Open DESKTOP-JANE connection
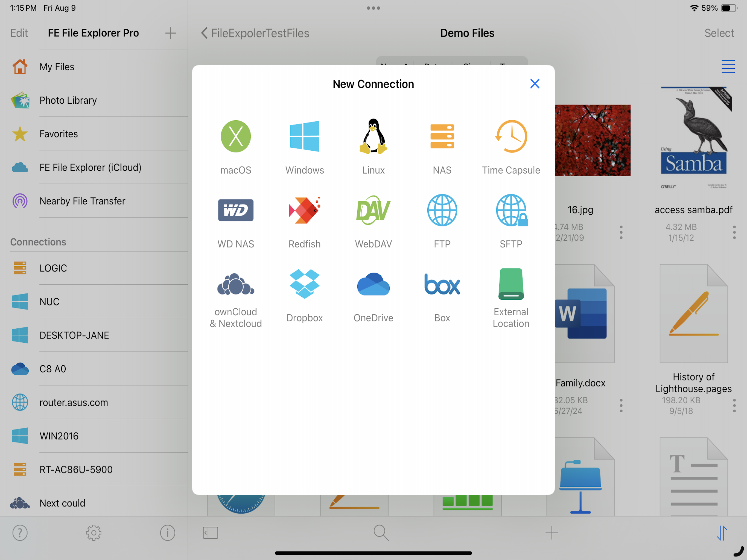Image resolution: width=747 pixels, height=560 pixels. [74, 335]
